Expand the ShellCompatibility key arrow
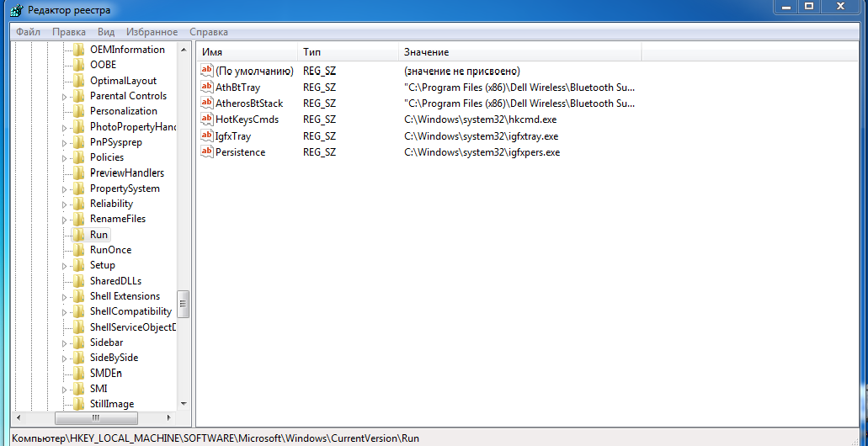The width and height of the screenshot is (868, 446). point(64,313)
